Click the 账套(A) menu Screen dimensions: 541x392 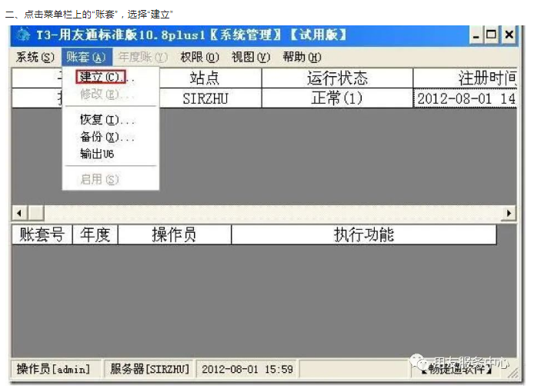click(87, 57)
